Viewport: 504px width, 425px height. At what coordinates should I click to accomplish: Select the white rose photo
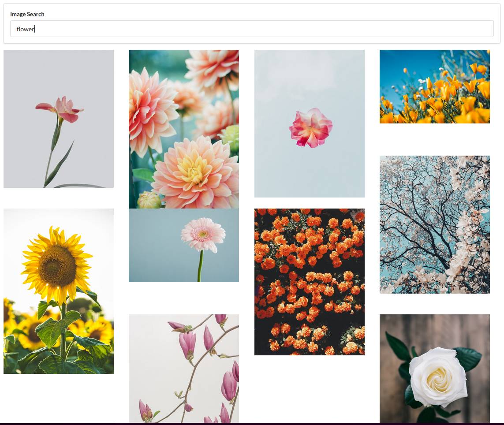coord(434,369)
